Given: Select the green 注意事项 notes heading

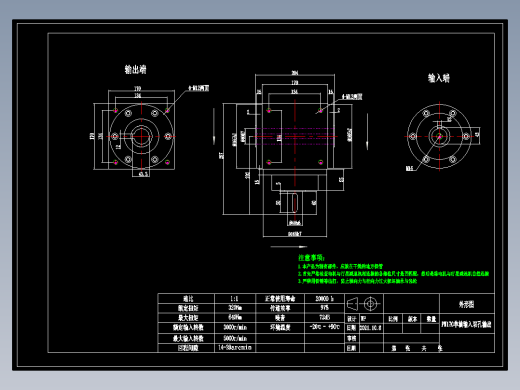Looking at the screenshot, I should pyautogui.click(x=311, y=257).
